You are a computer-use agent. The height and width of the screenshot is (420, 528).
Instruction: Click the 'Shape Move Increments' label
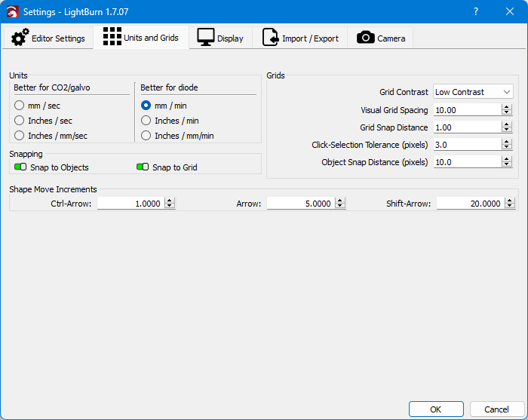click(x=53, y=189)
